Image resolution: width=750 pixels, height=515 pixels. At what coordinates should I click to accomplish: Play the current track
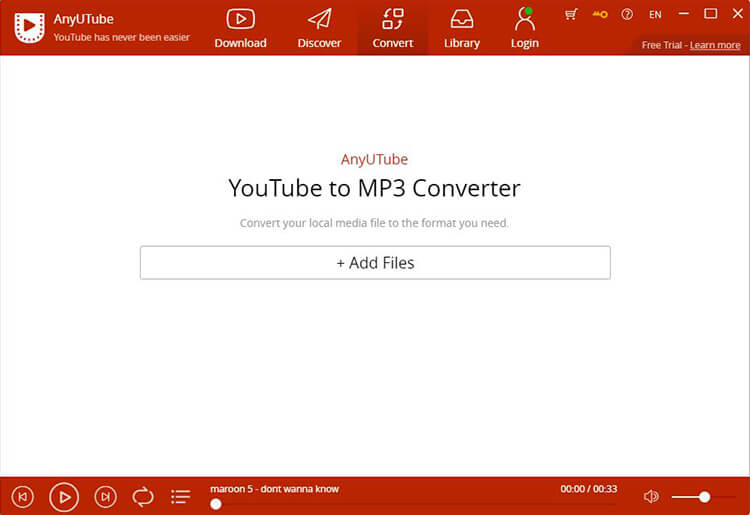click(64, 497)
